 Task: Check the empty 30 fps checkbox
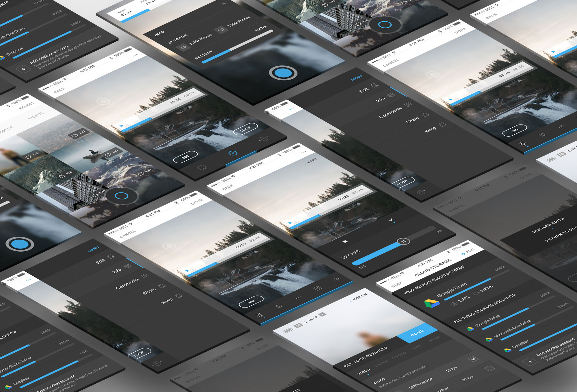point(489,368)
